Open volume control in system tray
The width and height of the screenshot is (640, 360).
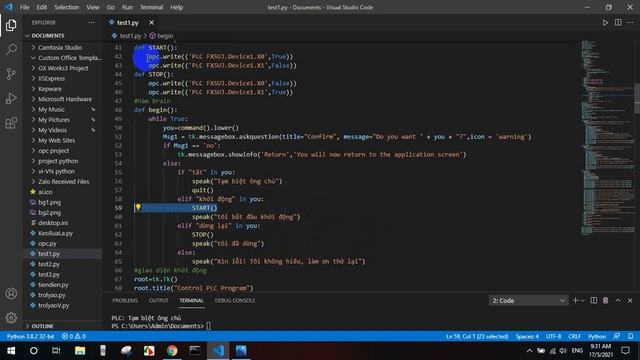coord(563,351)
